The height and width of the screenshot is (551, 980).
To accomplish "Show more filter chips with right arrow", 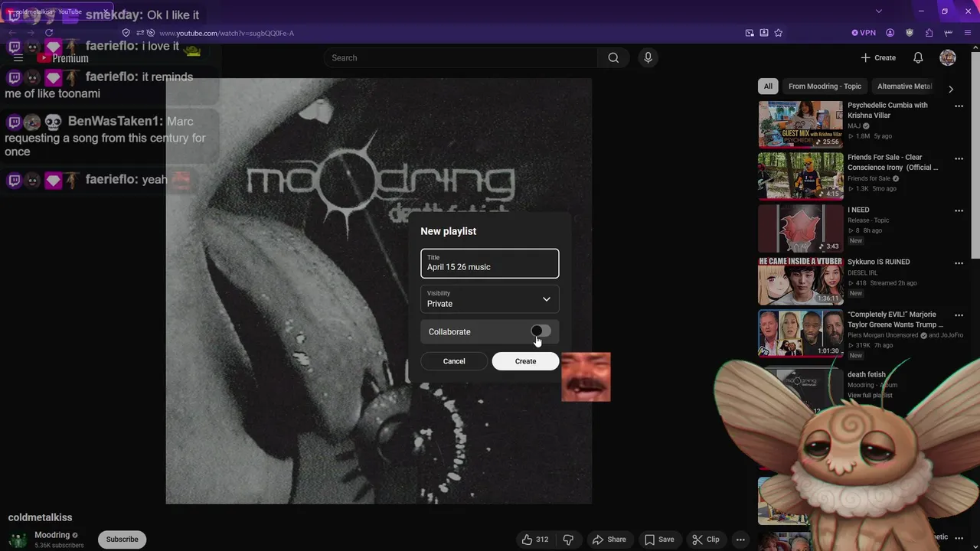I will pyautogui.click(x=951, y=89).
